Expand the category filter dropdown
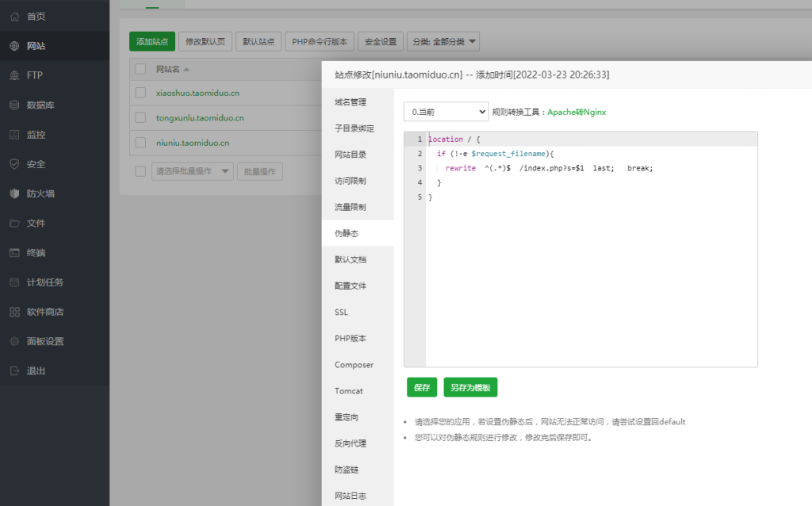Image resolution: width=812 pixels, height=506 pixels. click(442, 42)
